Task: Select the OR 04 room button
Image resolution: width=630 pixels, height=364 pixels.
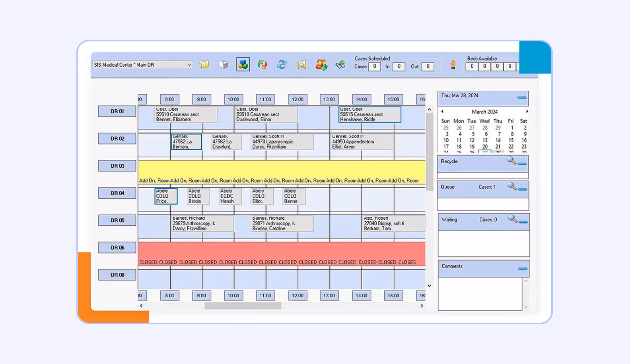Action: coord(117,193)
